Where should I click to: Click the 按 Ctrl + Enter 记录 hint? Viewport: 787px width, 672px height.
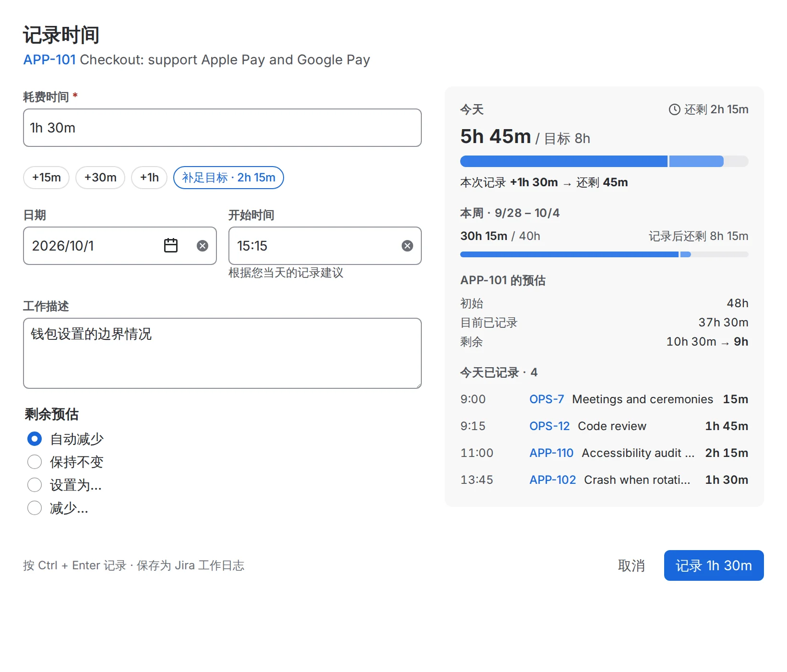coord(75,565)
